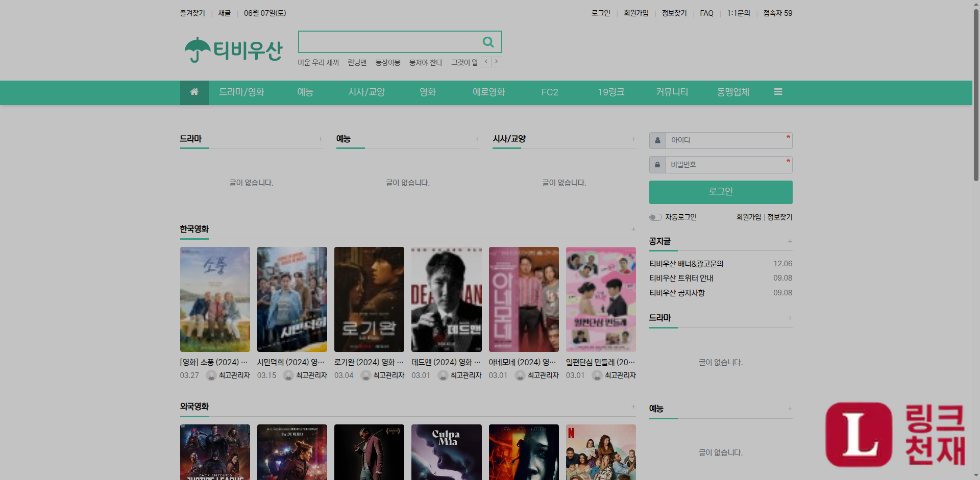Click the plus icon beside sidebar 드라마
Screen dimensions: 980x480
[x=790, y=318]
